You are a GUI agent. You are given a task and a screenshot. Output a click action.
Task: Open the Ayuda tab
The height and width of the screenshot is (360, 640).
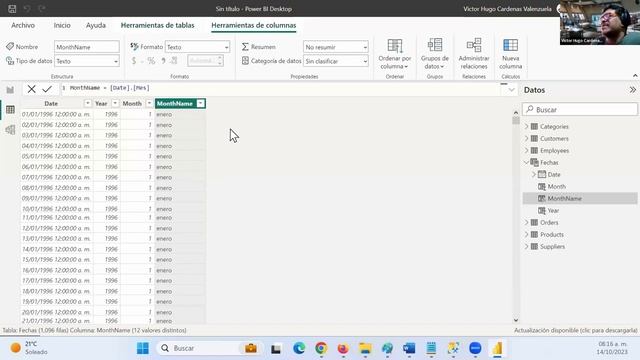tap(96, 25)
